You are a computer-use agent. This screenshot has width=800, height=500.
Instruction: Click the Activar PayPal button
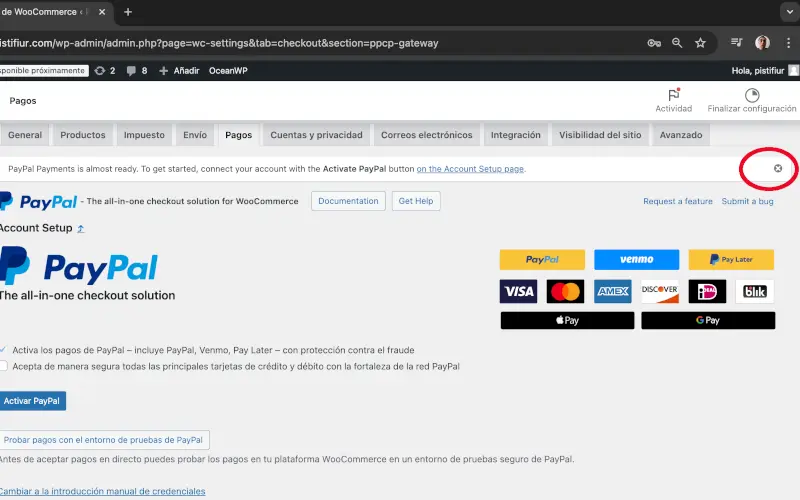click(x=32, y=401)
